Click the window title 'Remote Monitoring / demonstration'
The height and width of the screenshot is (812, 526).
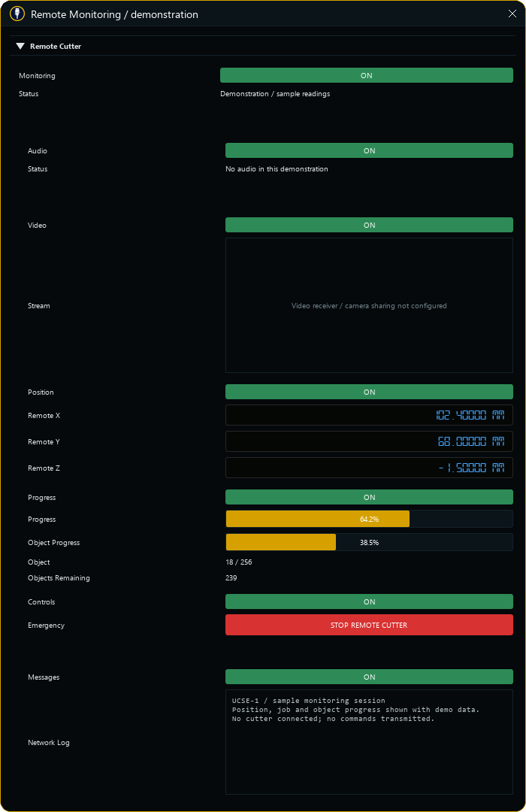[114, 14]
